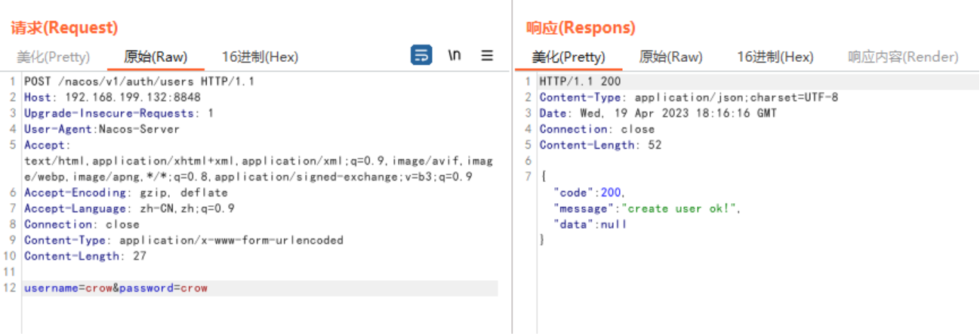Open the 响应内容(Render) tab
This screenshot has height=336, width=980.
tap(903, 57)
